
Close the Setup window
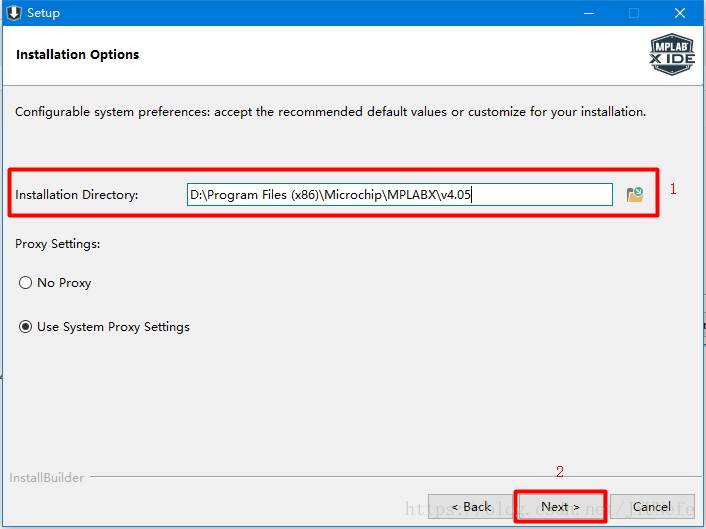coord(680,13)
